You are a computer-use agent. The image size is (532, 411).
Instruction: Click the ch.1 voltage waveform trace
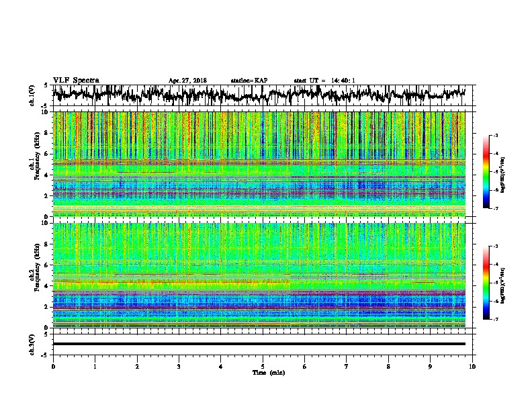pyautogui.click(x=259, y=95)
